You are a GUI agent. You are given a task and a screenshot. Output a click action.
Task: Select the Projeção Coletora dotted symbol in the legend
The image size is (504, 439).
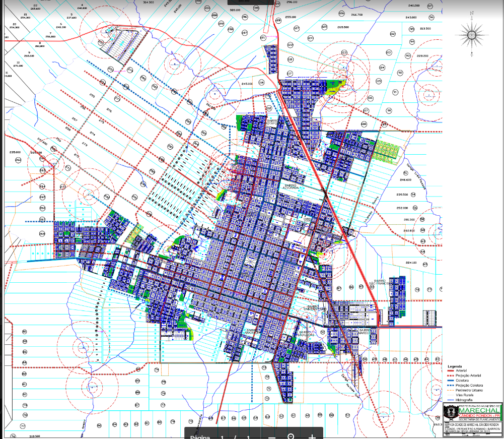pyautogui.click(x=451, y=385)
